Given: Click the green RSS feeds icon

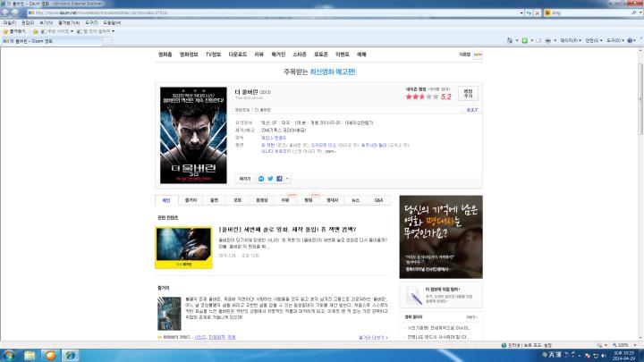Looking at the screenshot, I should point(524,40).
